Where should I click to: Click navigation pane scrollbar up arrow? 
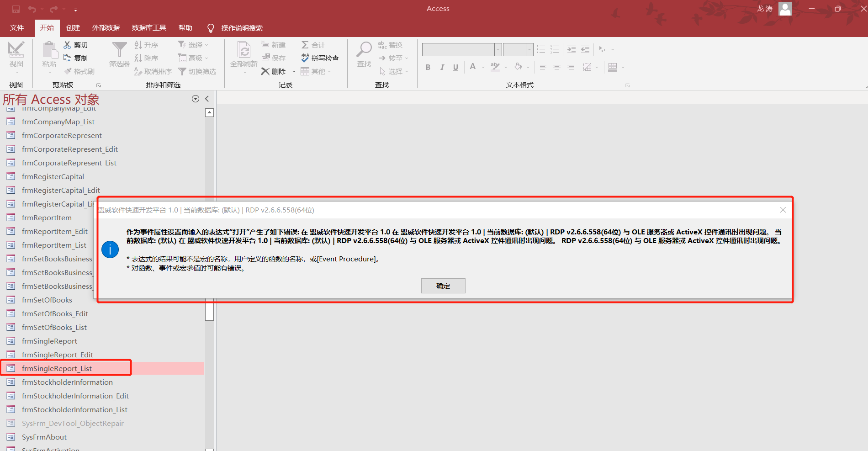tap(210, 112)
